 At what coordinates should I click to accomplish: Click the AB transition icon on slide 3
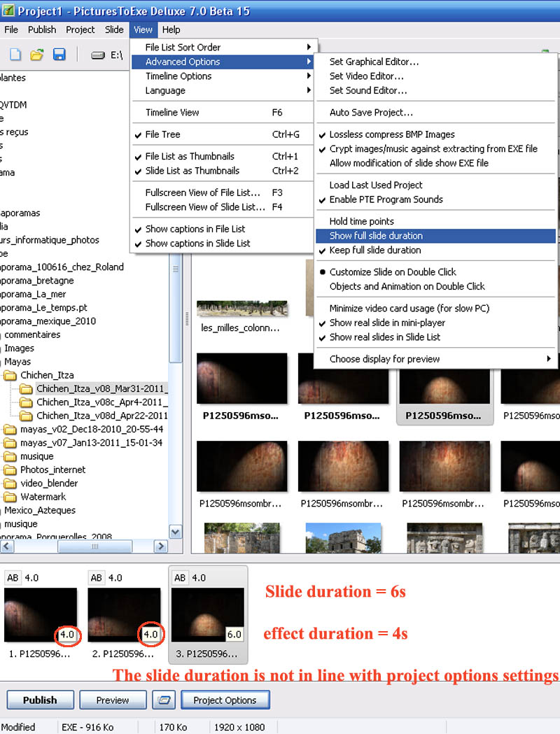click(180, 577)
